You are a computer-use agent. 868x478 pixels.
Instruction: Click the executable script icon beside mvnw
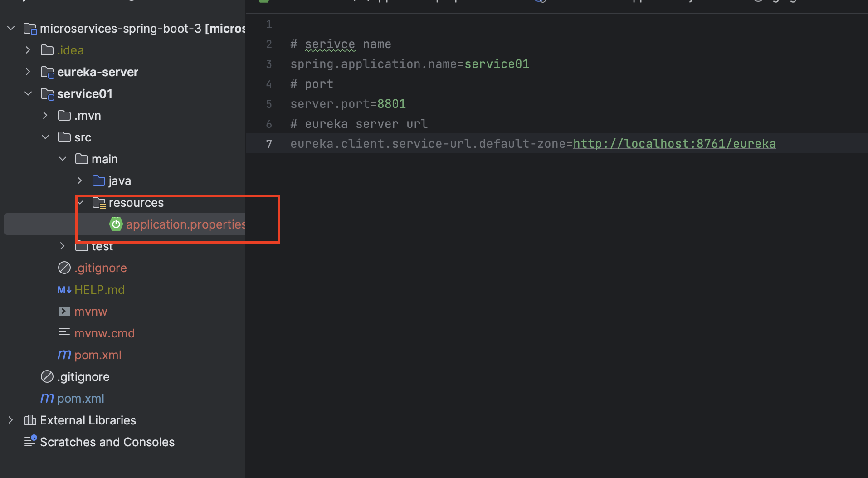click(x=64, y=311)
